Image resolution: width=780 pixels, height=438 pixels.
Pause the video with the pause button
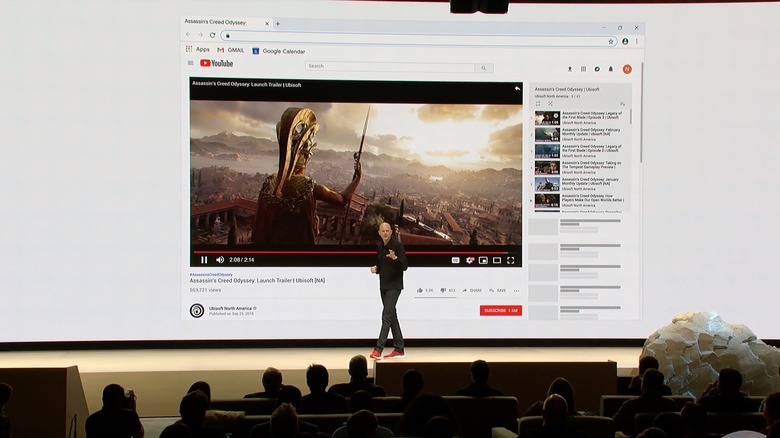(204, 260)
